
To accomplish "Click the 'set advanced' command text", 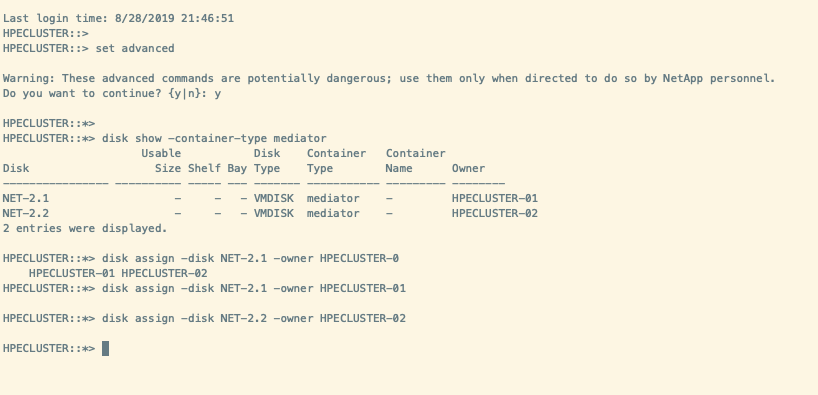I will click(135, 49).
